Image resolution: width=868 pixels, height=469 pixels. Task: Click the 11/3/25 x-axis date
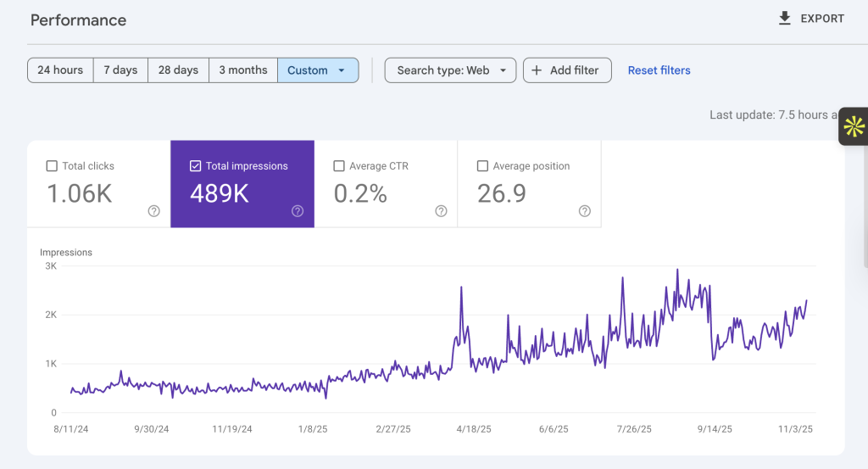(x=795, y=429)
